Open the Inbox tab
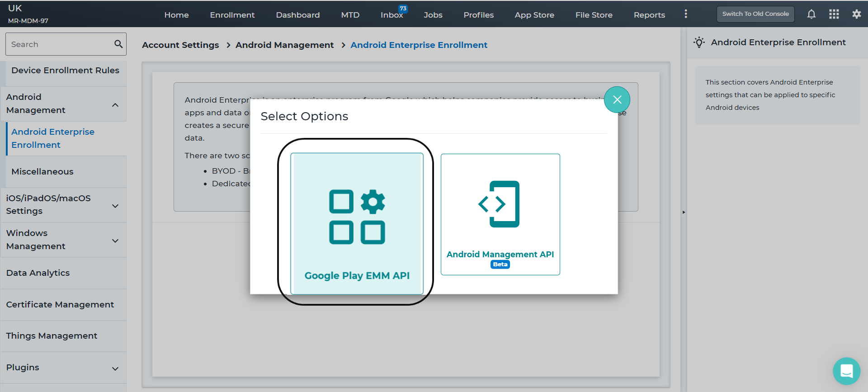The image size is (868, 392). pyautogui.click(x=392, y=15)
